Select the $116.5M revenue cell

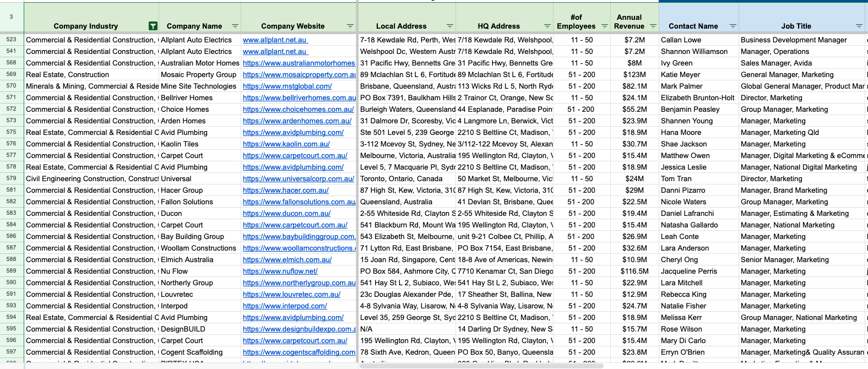[634, 271]
